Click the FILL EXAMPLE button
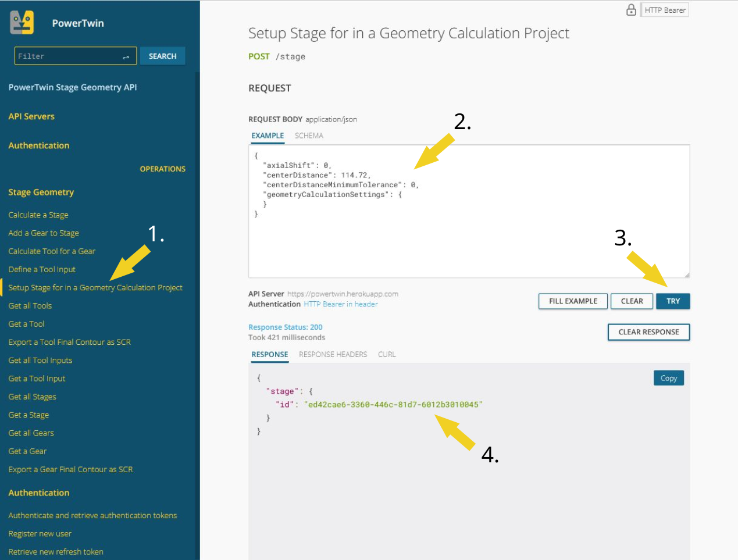This screenshot has width=738, height=560. click(573, 301)
